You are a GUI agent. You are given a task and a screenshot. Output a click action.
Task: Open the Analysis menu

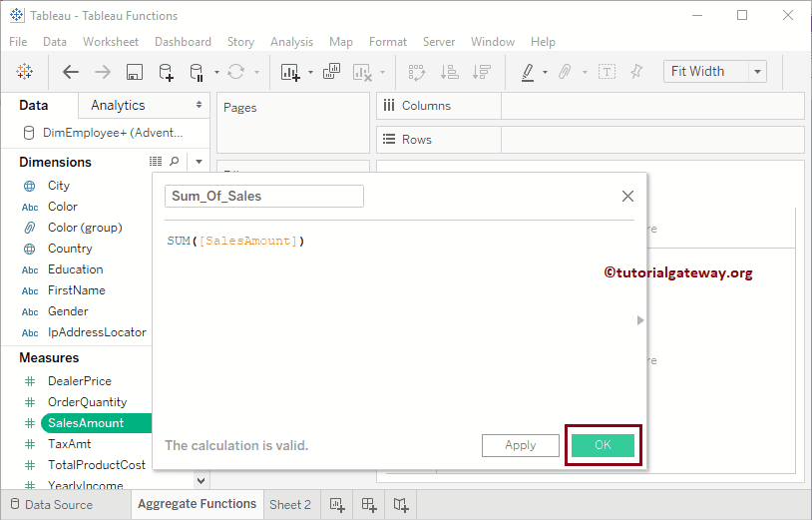click(x=291, y=42)
